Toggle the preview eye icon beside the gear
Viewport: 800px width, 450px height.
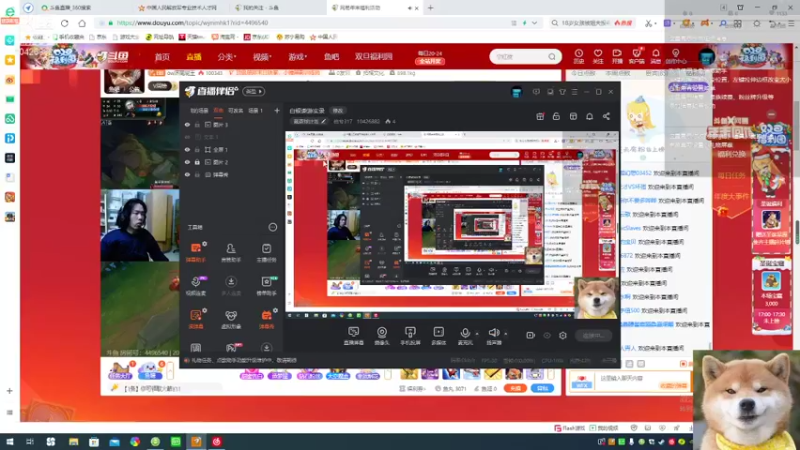pyautogui.click(x=547, y=335)
